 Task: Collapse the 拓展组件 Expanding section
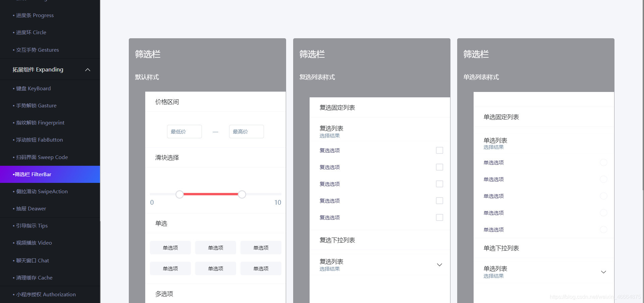88,69
